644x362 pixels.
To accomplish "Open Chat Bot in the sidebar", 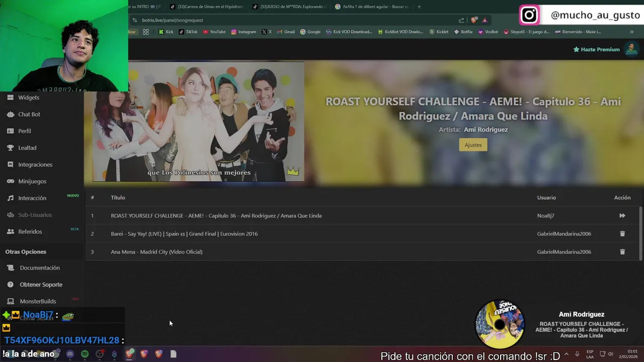I will click(29, 114).
